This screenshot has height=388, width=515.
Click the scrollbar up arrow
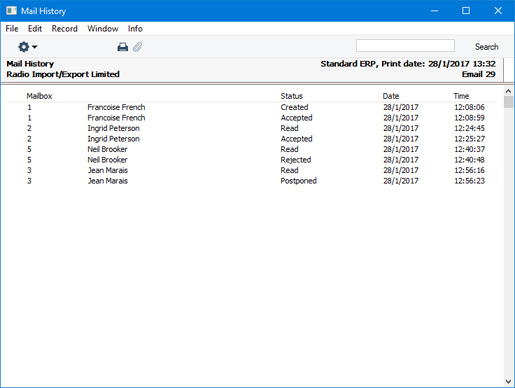[508, 91]
